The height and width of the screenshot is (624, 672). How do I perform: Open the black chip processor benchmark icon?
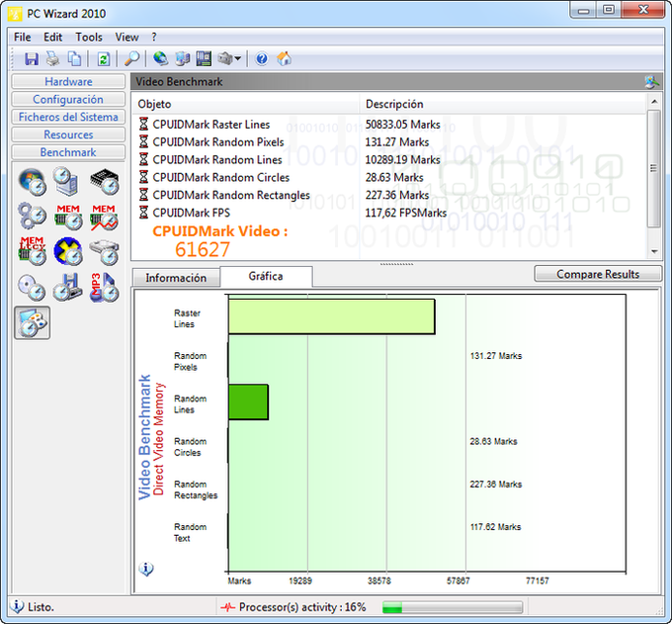(x=105, y=181)
